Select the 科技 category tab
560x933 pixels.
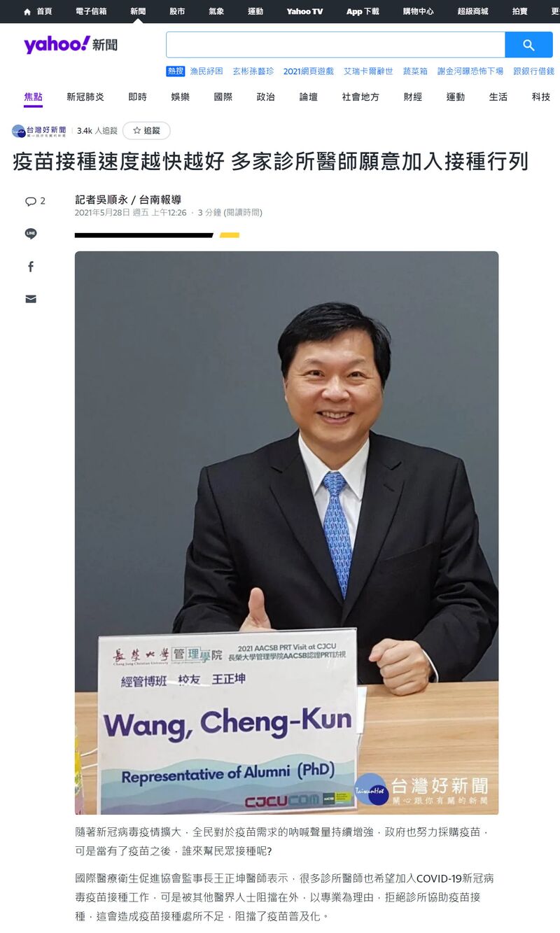coord(540,97)
